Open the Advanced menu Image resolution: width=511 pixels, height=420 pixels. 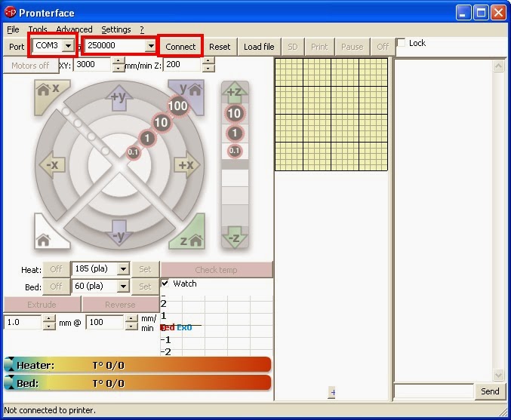[x=74, y=29]
